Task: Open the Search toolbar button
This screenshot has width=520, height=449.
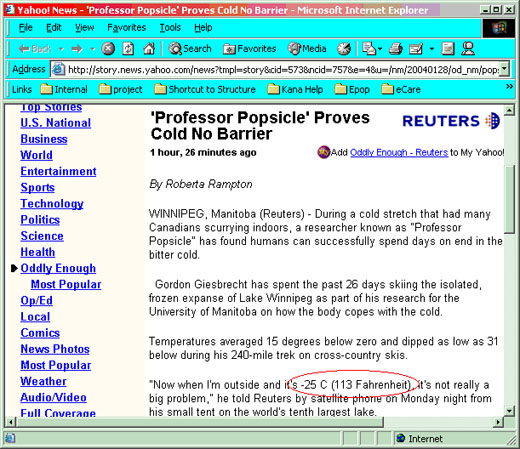Action: pos(190,49)
